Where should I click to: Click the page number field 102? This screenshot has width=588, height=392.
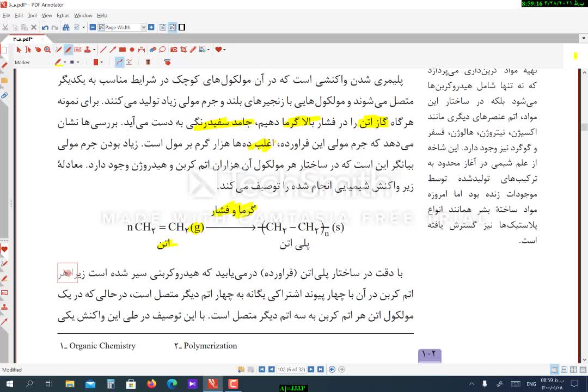pos(291,370)
